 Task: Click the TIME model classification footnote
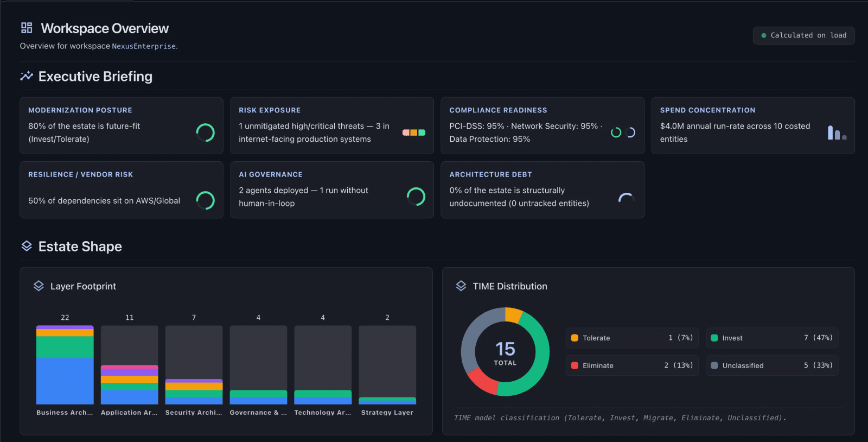[620, 418]
